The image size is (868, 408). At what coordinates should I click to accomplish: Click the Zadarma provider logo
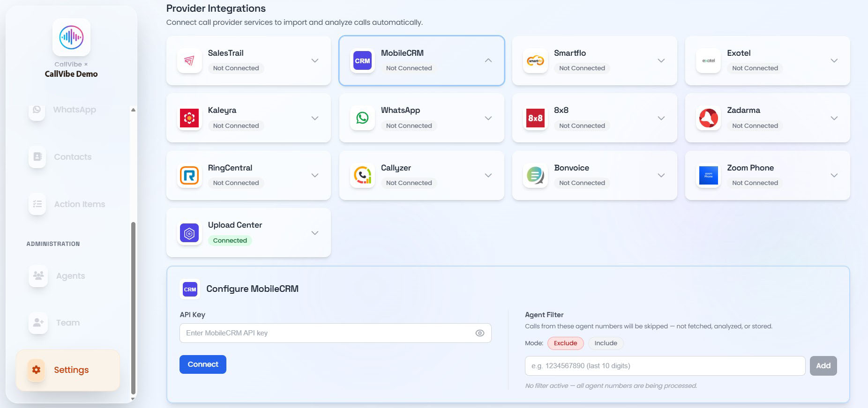click(708, 118)
